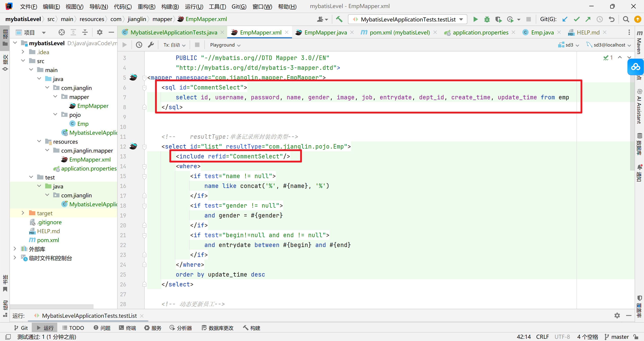Click the select opened file target icon
Image resolution: width=644 pixels, height=341 pixels.
tap(61, 32)
